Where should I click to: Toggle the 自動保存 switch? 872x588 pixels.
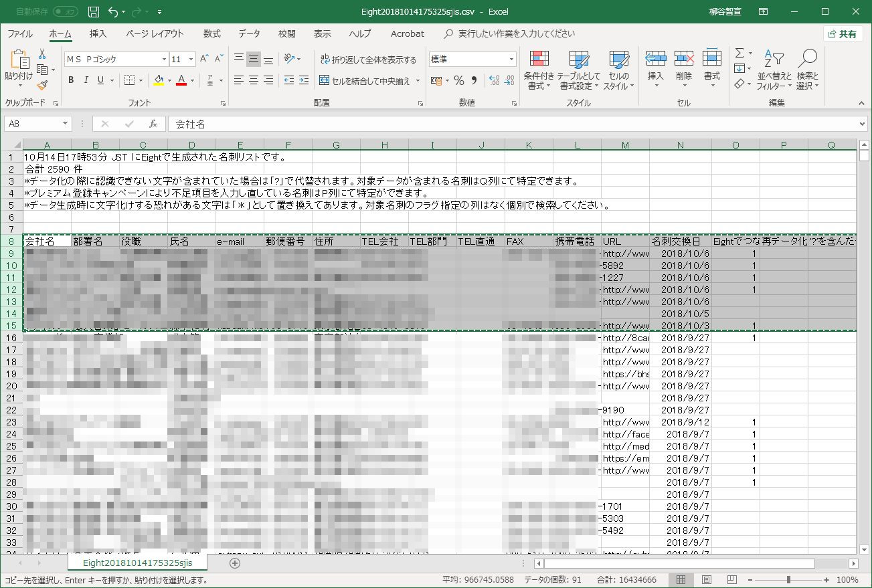point(66,12)
